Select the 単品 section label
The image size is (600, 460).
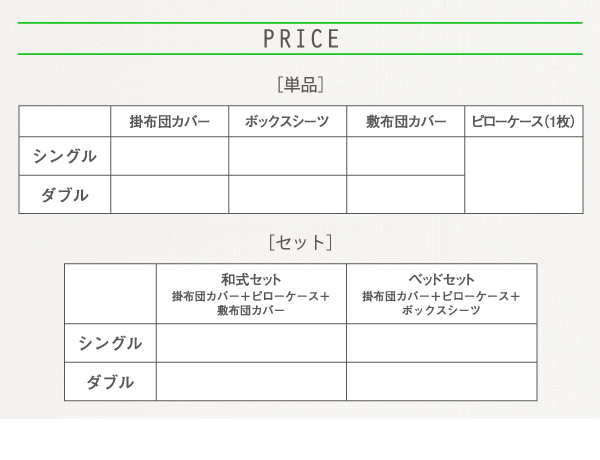(301, 84)
